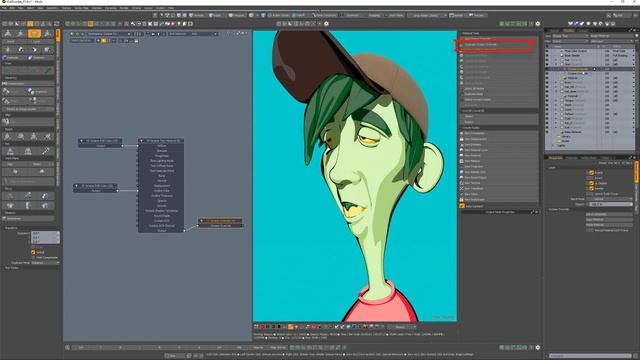Switch to the Shading tab
This screenshot has height=360, width=640.
pyautogui.click(x=569, y=30)
